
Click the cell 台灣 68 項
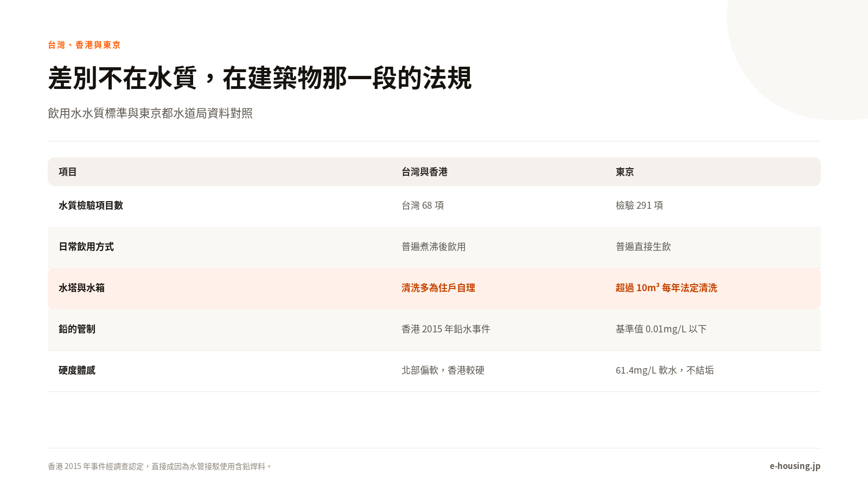pyautogui.click(x=423, y=206)
